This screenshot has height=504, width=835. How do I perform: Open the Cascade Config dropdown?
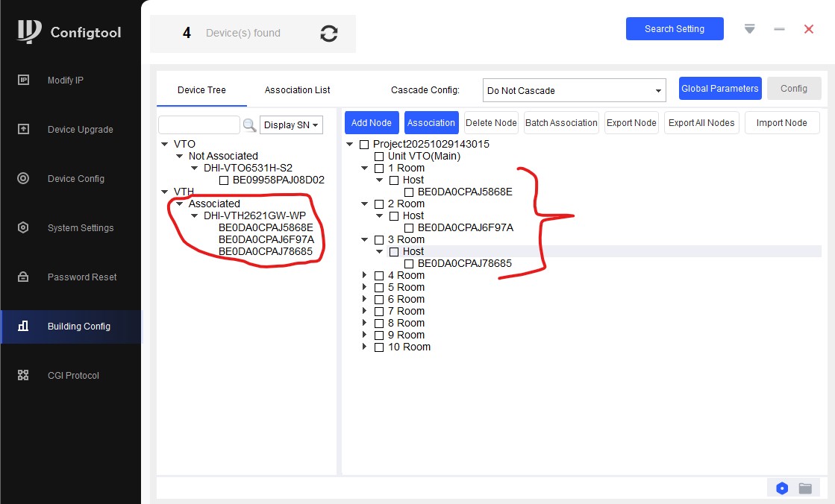coord(573,91)
